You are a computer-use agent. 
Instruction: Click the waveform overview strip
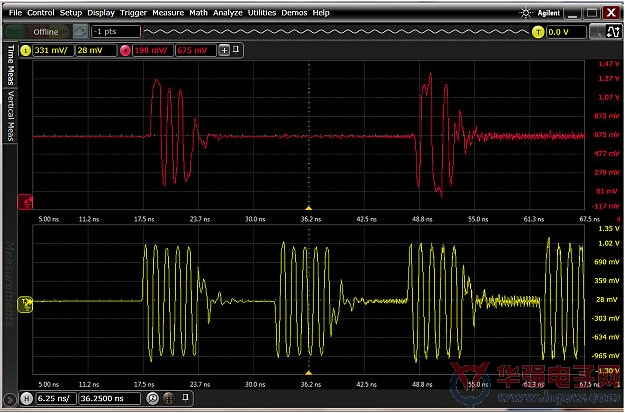tap(336, 31)
